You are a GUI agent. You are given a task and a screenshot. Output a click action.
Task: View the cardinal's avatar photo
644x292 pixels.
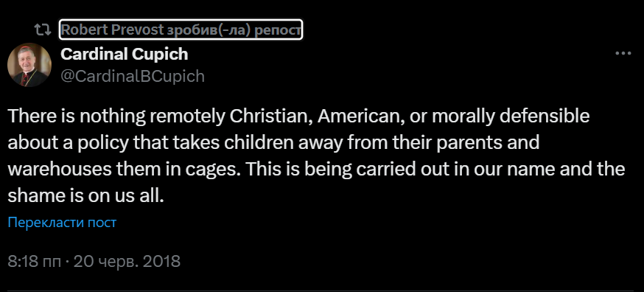29,65
